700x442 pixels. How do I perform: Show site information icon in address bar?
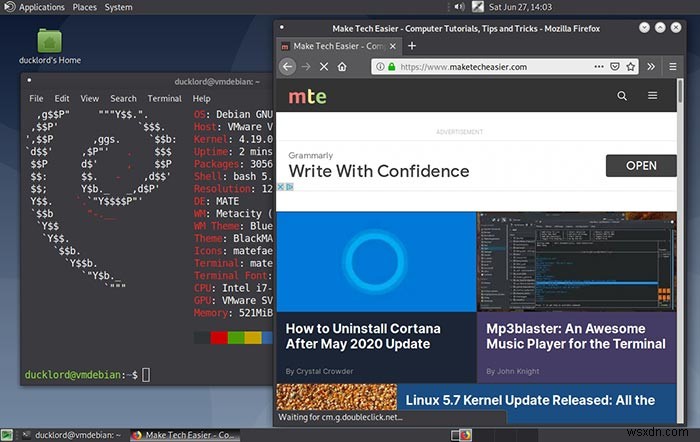pos(380,67)
